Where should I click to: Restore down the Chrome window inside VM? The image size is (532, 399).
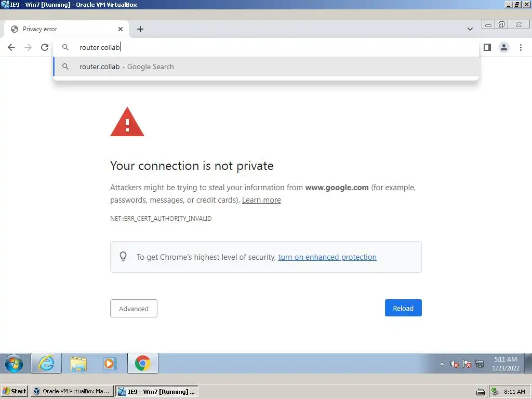pyautogui.click(x=501, y=25)
